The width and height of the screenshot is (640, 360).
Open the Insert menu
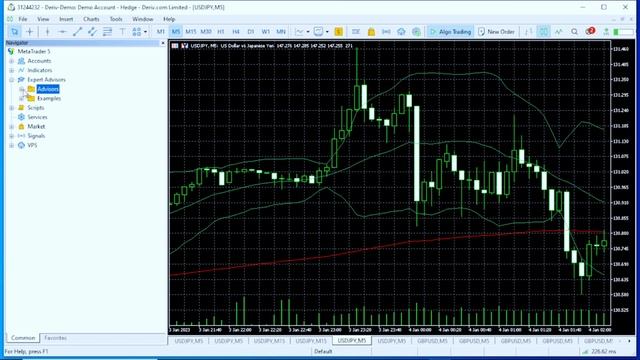point(66,19)
